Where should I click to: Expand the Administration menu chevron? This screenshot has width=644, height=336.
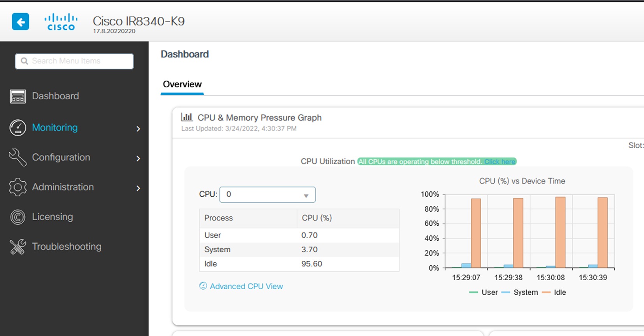pyautogui.click(x=138, y=188)
